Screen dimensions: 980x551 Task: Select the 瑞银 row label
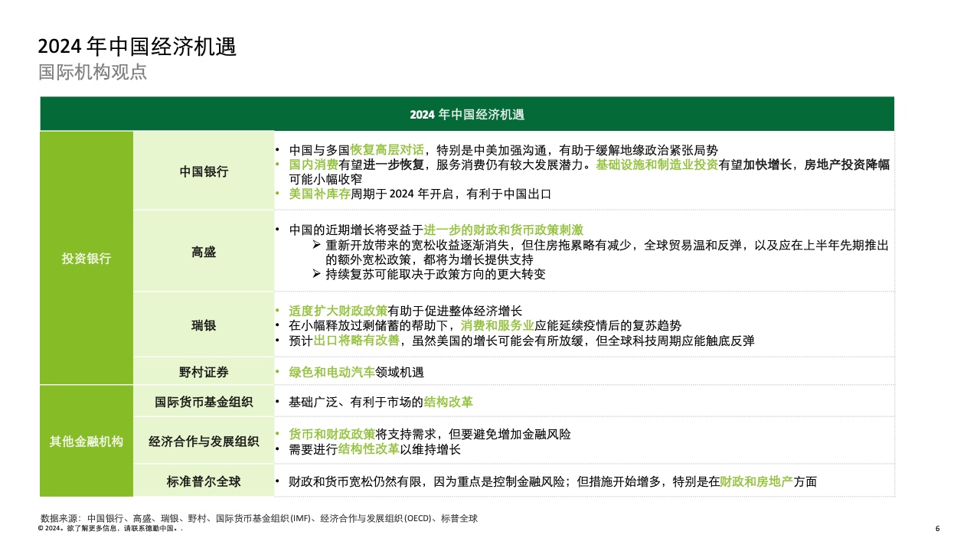coord(204,325)
